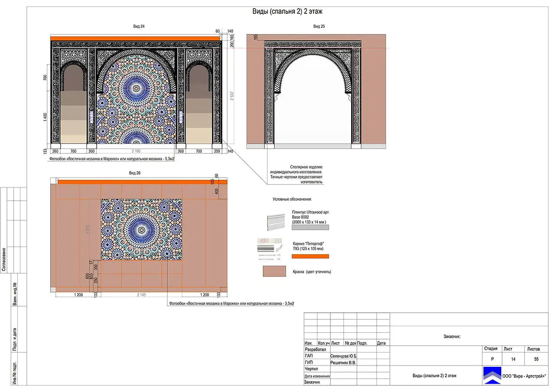555x392 pixels.
Task: Pick the pink paint swatch beside Краска
Action: click(x=274, y=272)
